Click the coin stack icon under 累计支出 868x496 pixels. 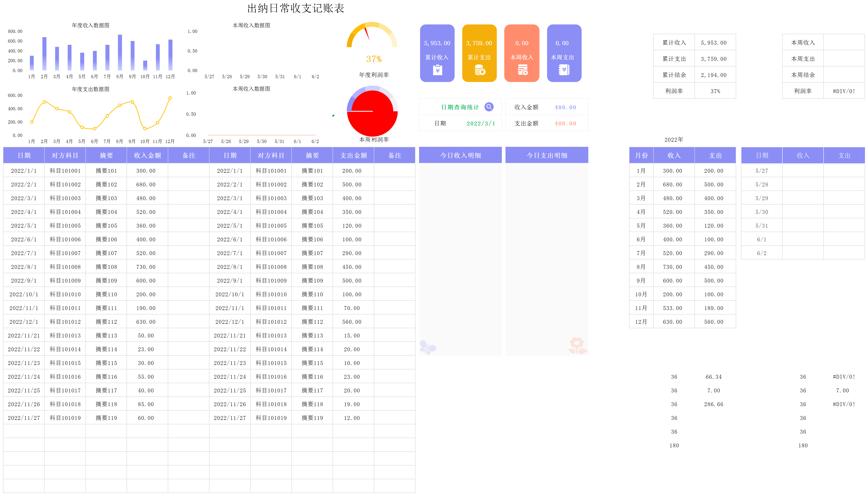480,70
